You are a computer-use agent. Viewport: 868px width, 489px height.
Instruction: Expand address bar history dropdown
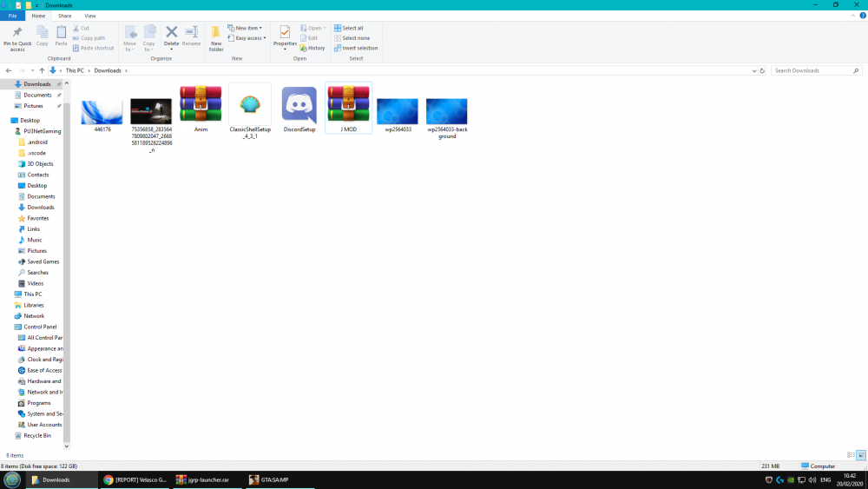754,71
